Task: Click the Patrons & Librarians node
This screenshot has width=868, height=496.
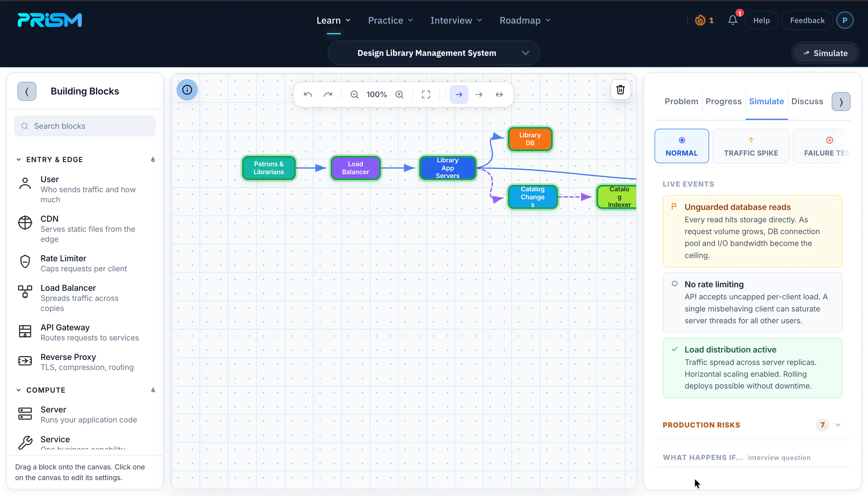Action: click(x=268, y=168)
